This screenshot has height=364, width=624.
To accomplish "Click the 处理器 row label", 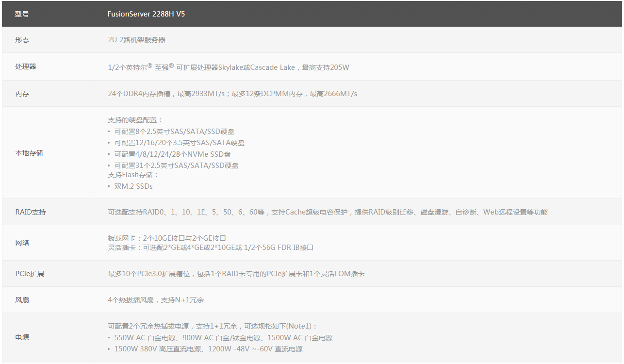I will [26, 66].
